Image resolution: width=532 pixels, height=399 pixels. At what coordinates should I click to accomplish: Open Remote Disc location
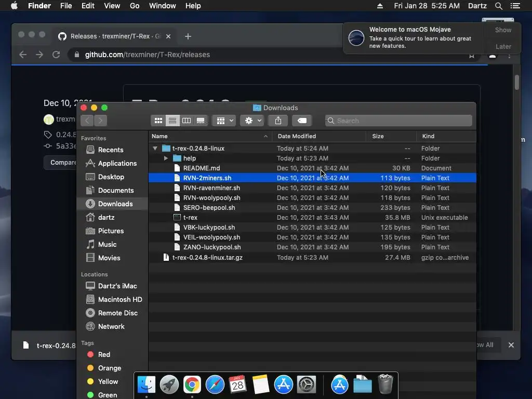coord(112,313)
